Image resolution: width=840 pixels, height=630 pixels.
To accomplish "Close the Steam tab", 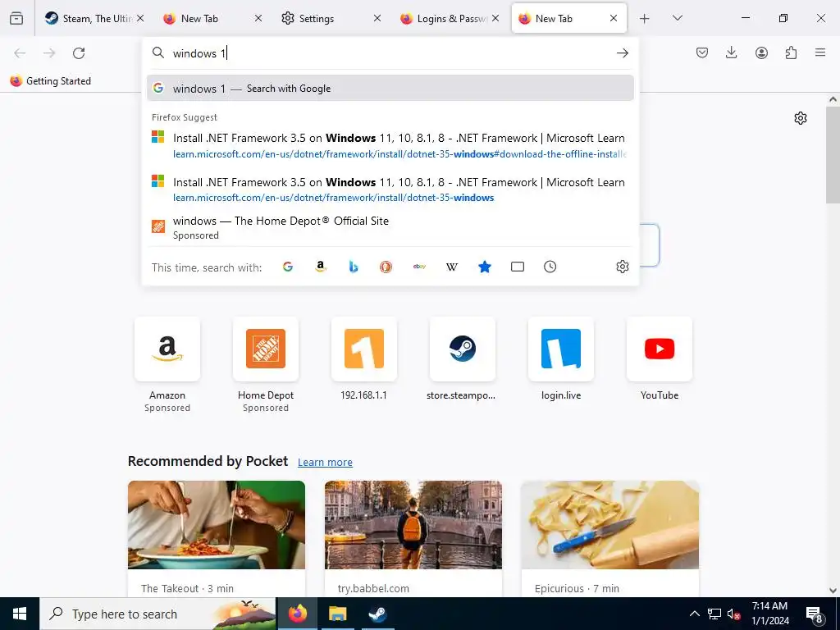I will point(139,18).
